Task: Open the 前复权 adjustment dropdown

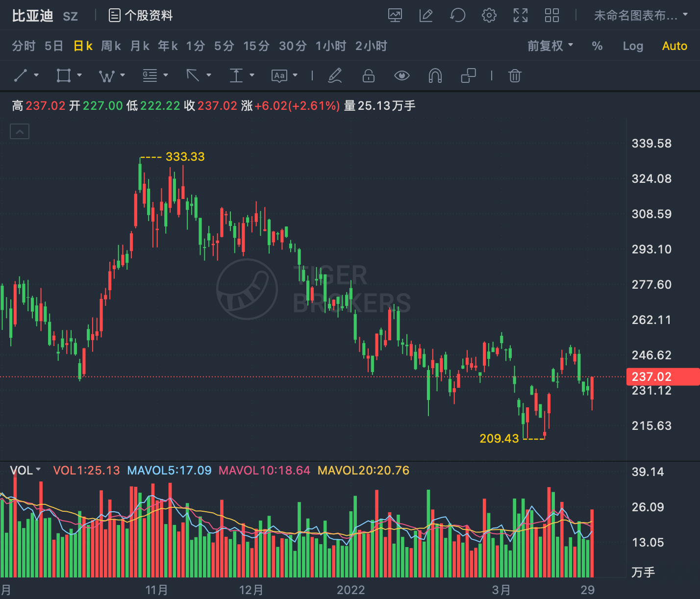Action: (550, 46)
